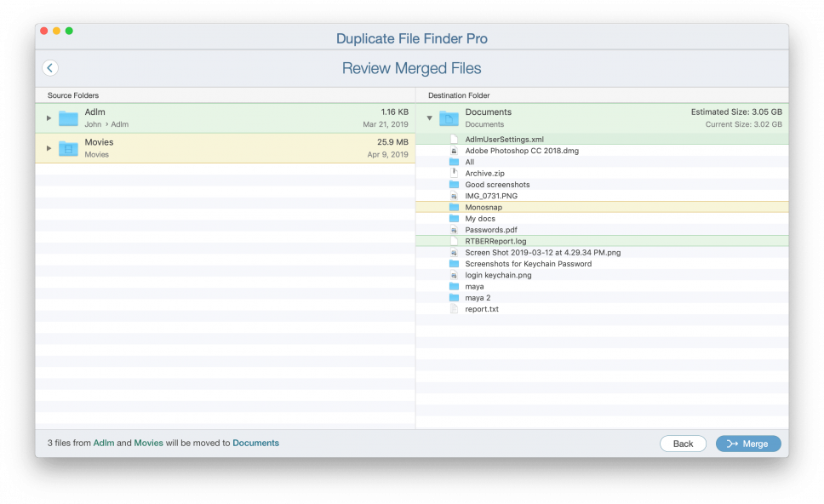Click the login keychain.png image icon

pos(453,275)
